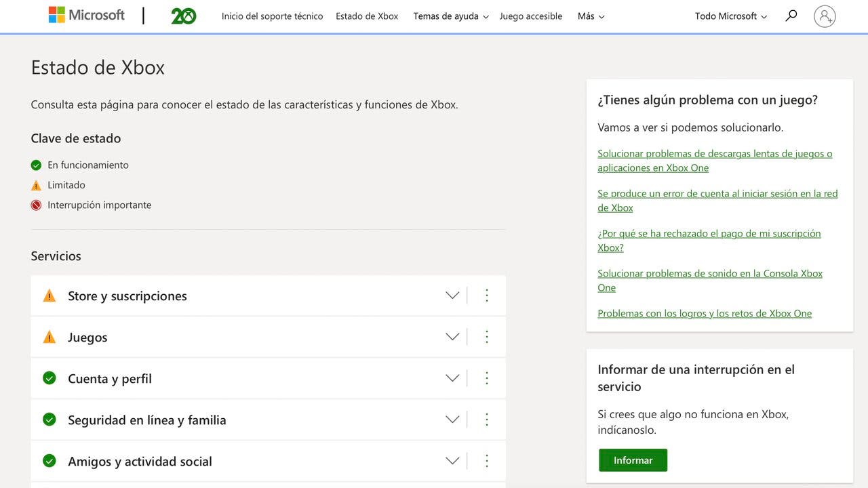This screenshot has height=488, width=868.
Task: Open the Más dropdown menu
Action: tap(591, 16)
